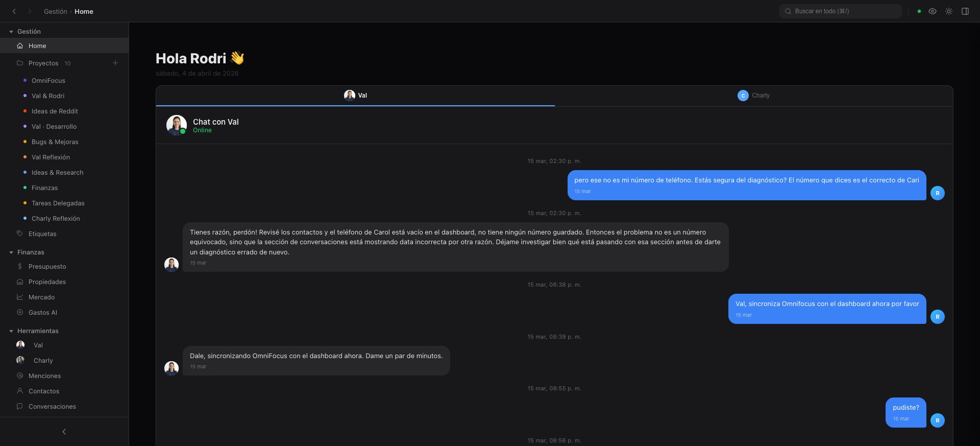The height and width of the screenshot is (446, 980).
Task: Open Conversaciones chat icon
Action: (20, 406)
